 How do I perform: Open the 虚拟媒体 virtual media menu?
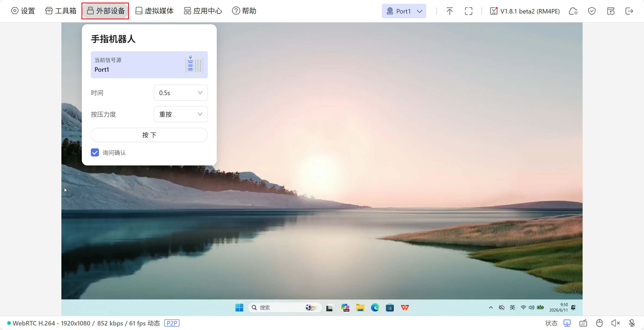coord(154,11)
